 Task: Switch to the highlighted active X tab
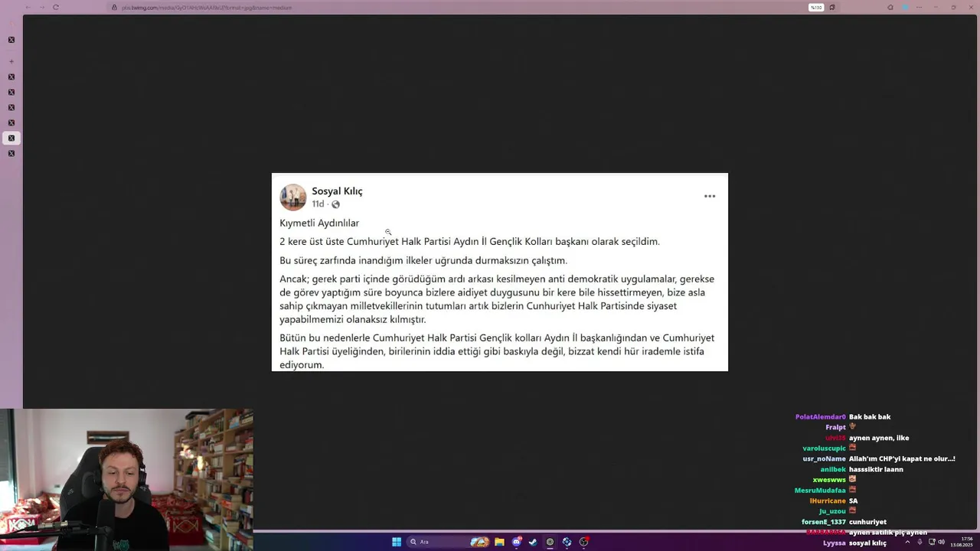click(x=11, y=139)
